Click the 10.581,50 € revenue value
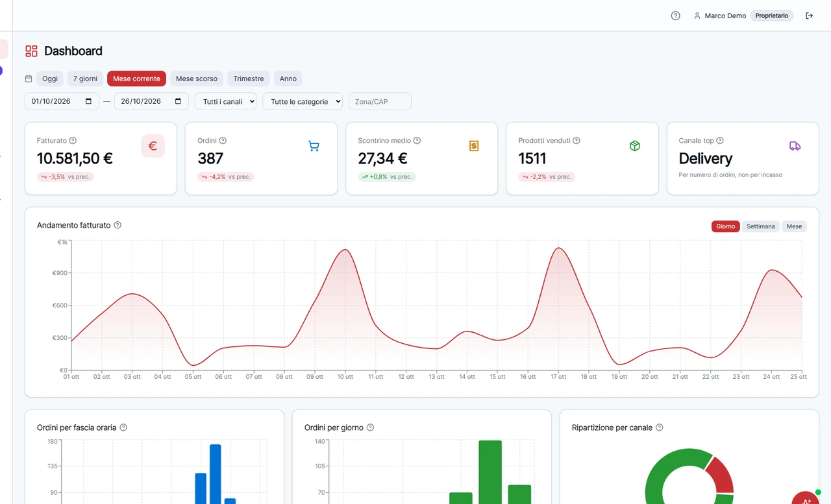 click(75, 158)
